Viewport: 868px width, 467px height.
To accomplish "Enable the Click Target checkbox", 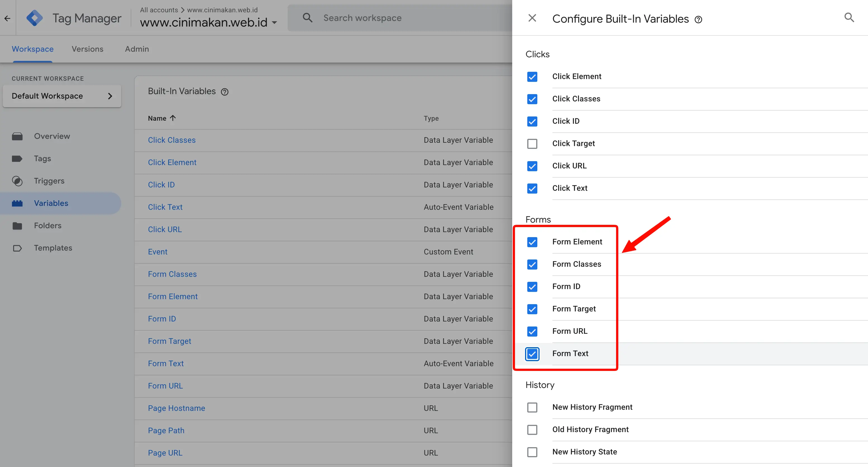I will 532,144.
